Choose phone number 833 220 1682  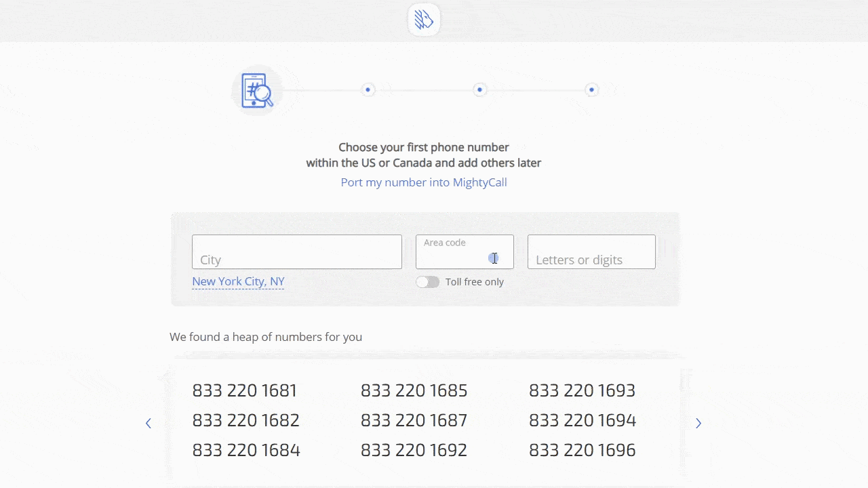point(245,420)
